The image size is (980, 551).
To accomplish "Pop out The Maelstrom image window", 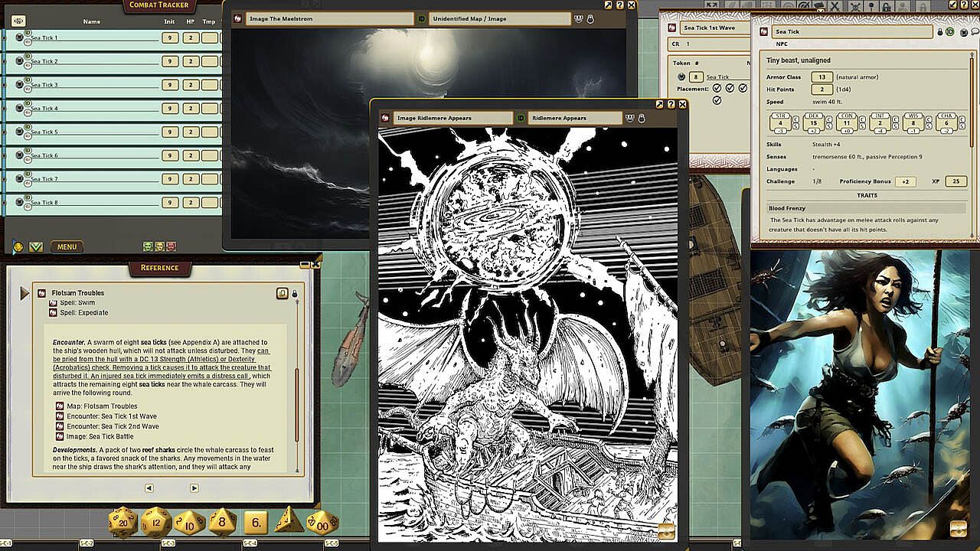I will point(608,5).
